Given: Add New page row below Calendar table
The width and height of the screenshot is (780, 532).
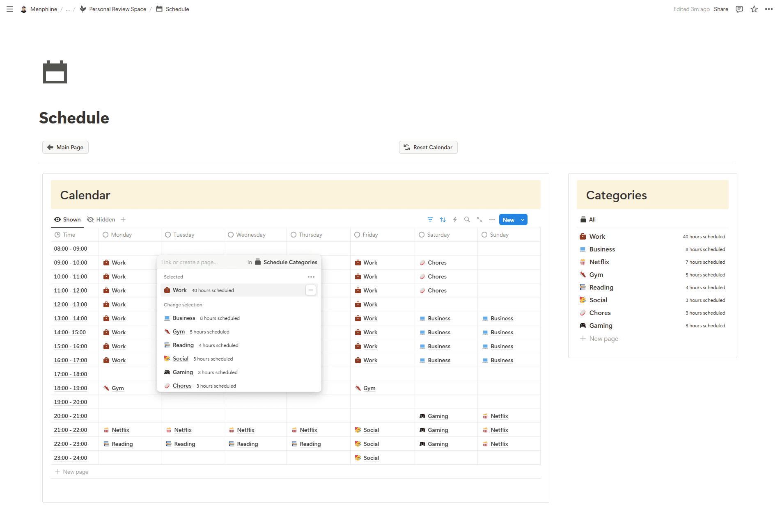Looking at the screenshot, I should 72,472.
